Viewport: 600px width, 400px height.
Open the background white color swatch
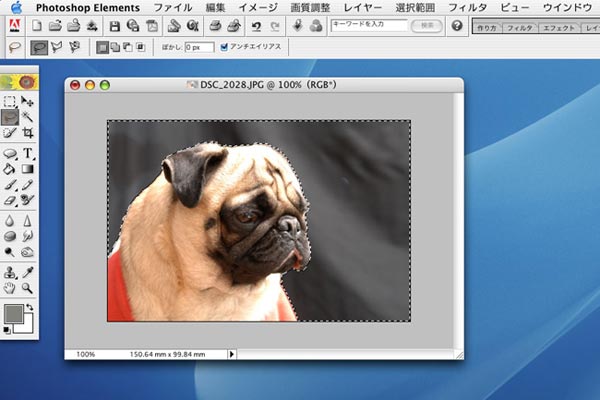pyautogui.click(x=28, y=326)
